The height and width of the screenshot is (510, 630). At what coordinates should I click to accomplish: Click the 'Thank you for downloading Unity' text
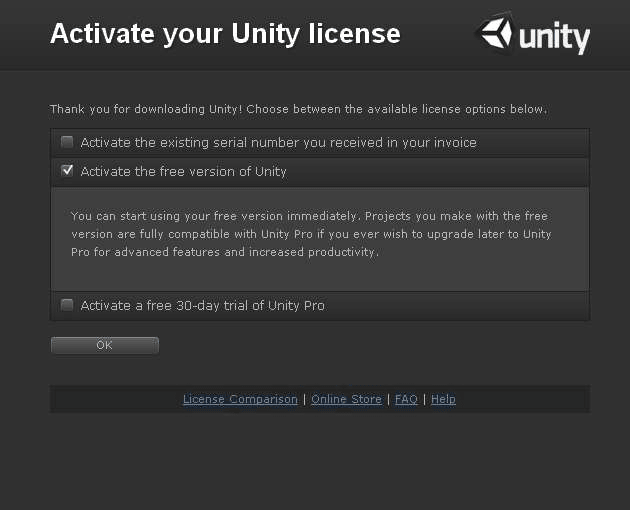click(298, 109)
